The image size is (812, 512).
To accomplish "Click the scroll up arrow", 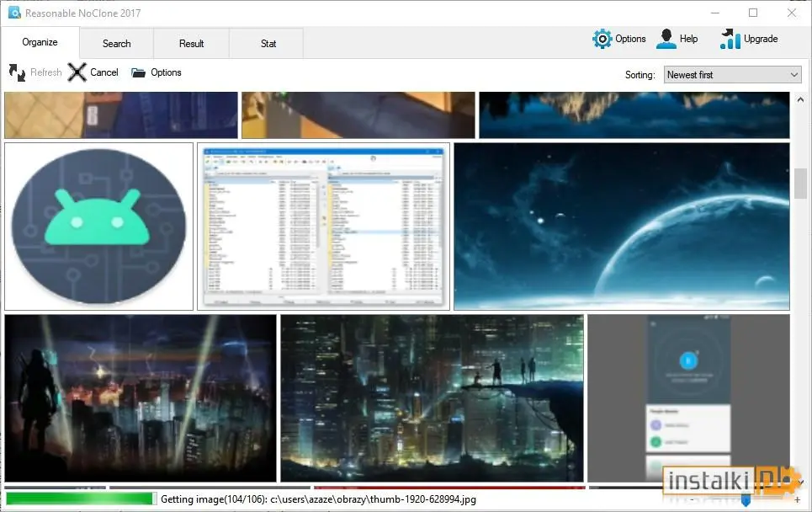I will point(800,99).
